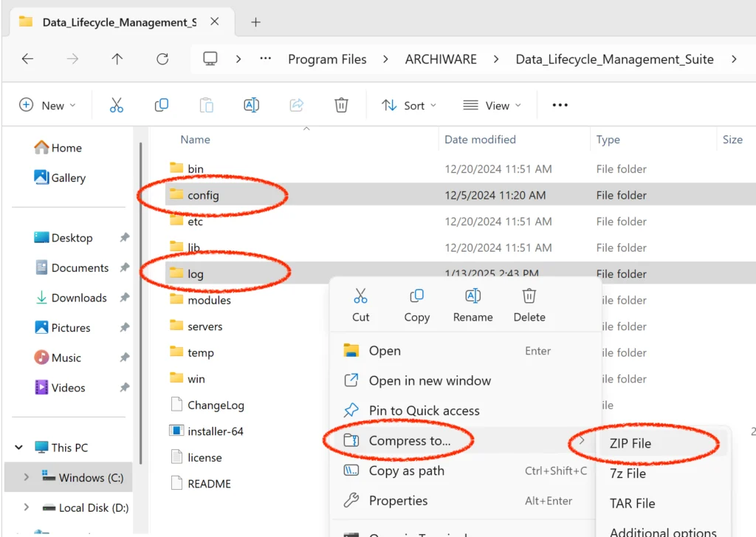Open a new tab with the plus button
This screenshot has height=537, width=756.
[255, 22]
